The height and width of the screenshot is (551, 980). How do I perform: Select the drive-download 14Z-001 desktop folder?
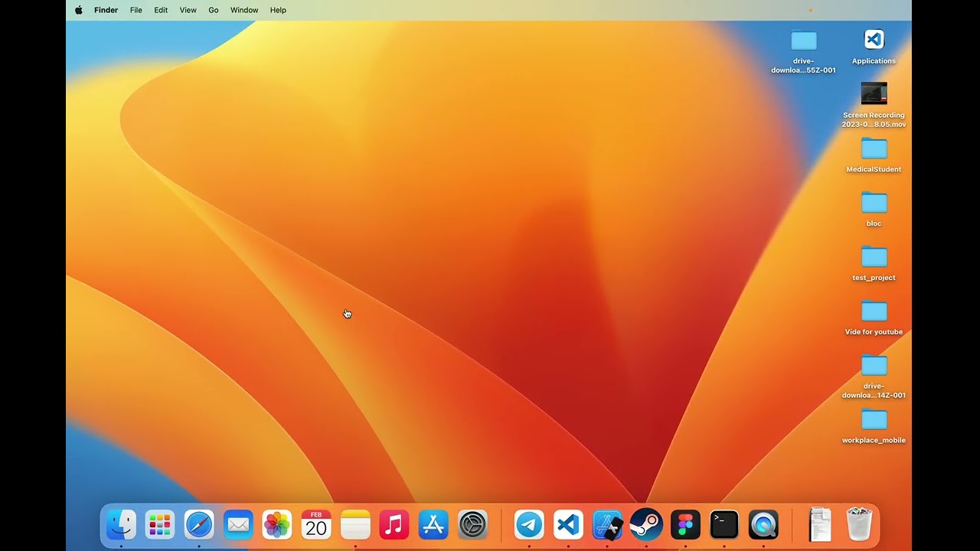[x=874, y=365]
